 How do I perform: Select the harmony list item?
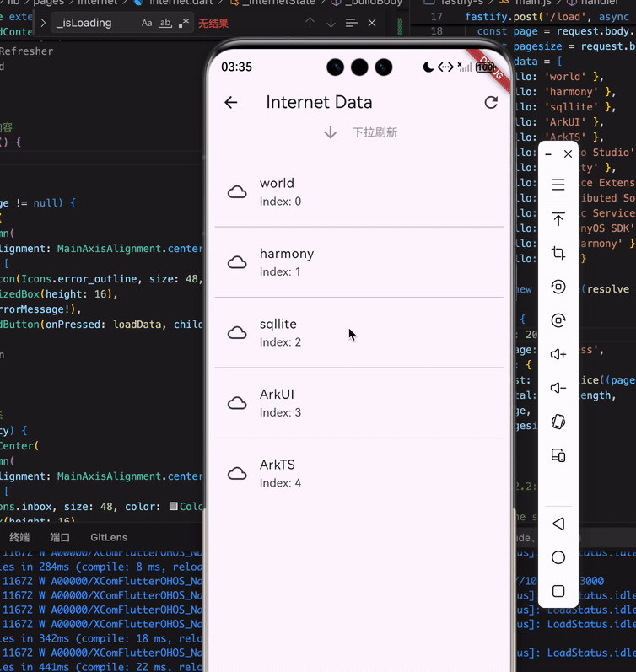tap(359, 262)
